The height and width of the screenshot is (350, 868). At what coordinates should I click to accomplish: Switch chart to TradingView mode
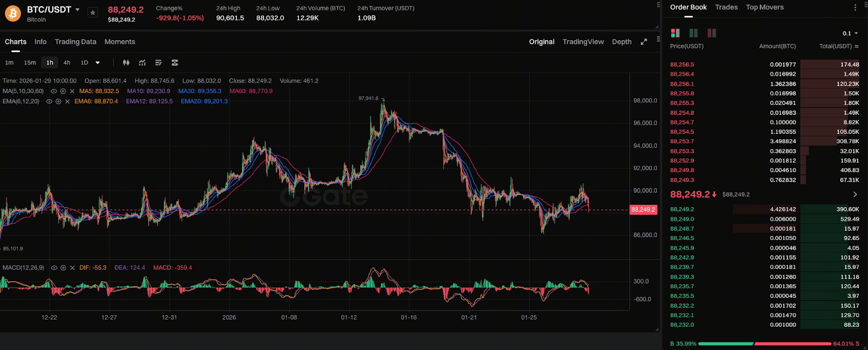click(x=583, y=42)
